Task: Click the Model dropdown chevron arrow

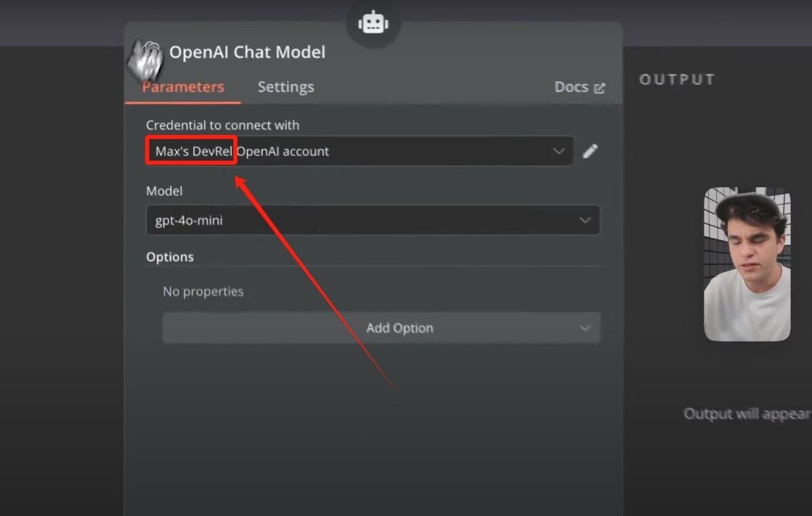Action: coord(585,220)
